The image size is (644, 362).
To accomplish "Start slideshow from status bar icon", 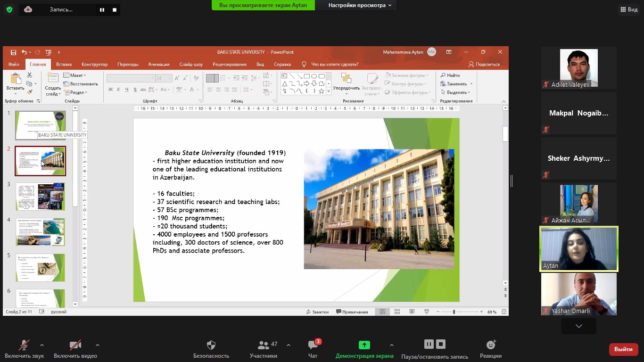I will (x=426, y=312).
